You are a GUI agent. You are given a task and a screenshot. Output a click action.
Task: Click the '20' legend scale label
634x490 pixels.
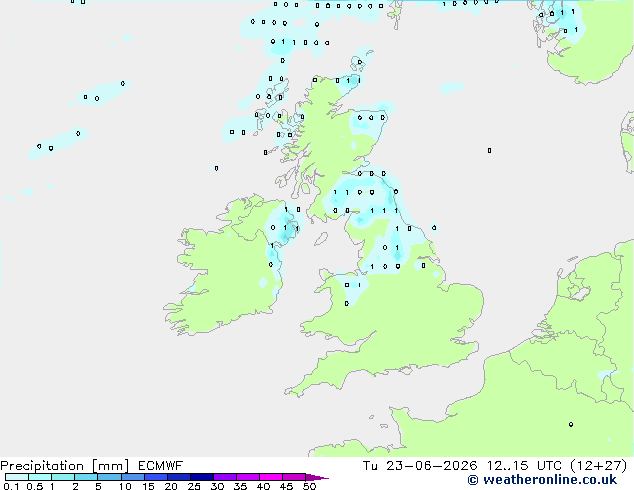171,486
